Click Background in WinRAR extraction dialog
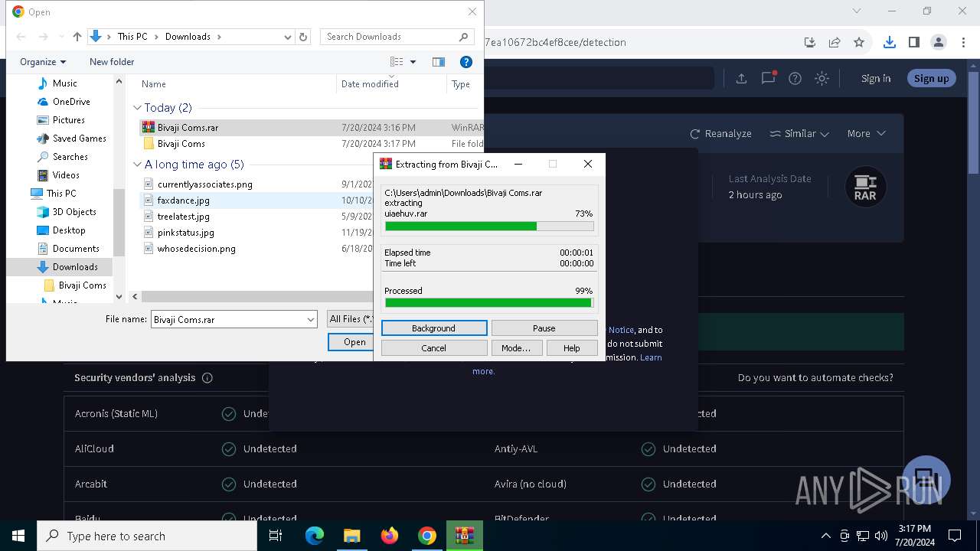This screenshot has height=551, width=980. point(434,328)
